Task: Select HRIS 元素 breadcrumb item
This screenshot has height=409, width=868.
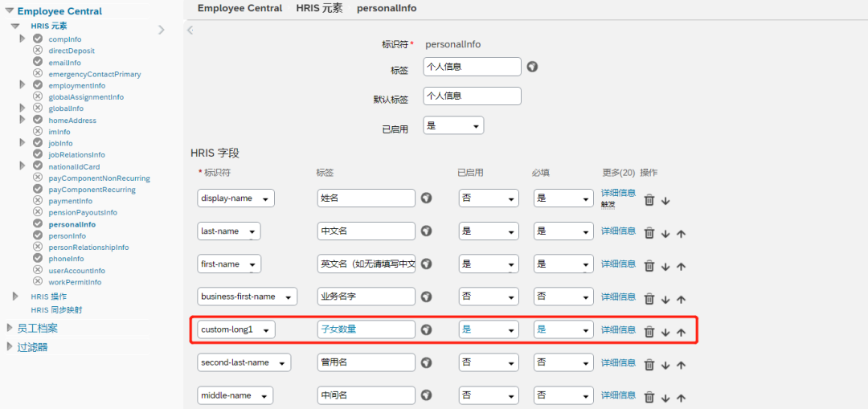Action: [x=319, y=8]
